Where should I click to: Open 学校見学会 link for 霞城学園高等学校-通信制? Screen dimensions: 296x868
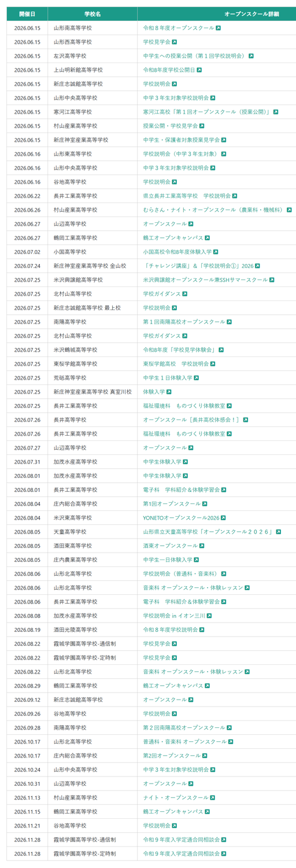[157, 643]
